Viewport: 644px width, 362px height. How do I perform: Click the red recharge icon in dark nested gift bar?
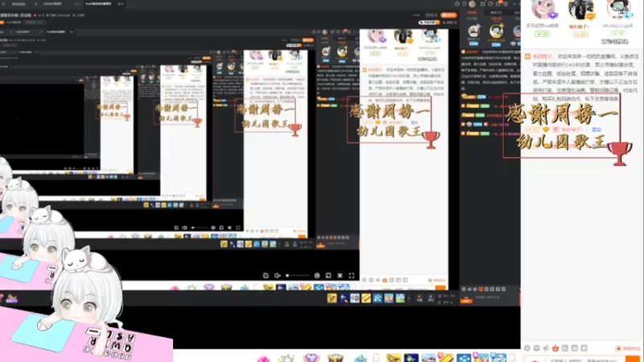[x=419, y=298]
